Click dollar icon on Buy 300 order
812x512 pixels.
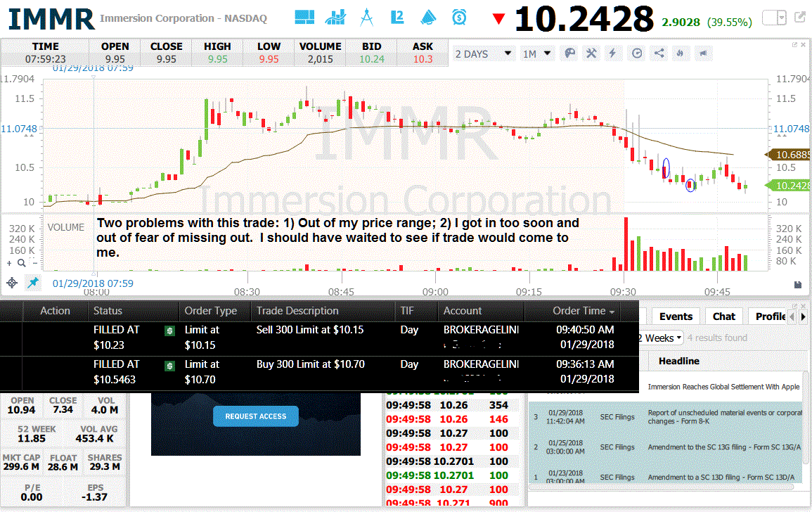169,366
